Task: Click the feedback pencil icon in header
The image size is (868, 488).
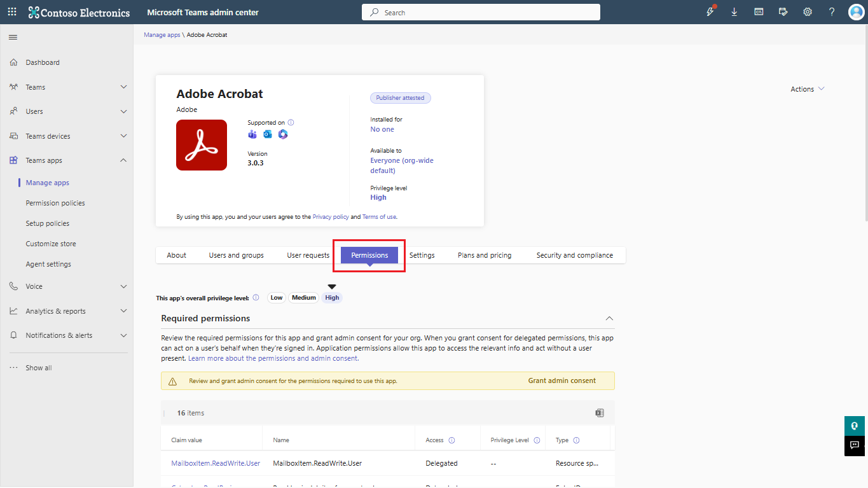Action: (x=783, y=12)
